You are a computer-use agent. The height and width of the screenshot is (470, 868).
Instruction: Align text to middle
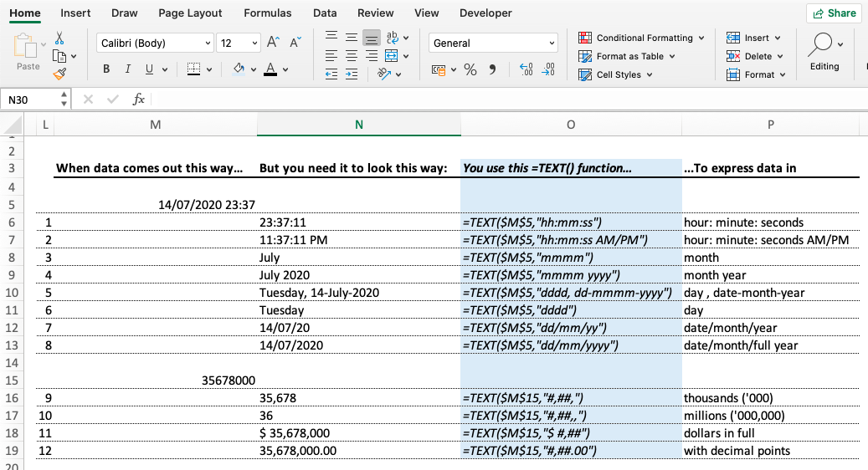coord(352,37)
